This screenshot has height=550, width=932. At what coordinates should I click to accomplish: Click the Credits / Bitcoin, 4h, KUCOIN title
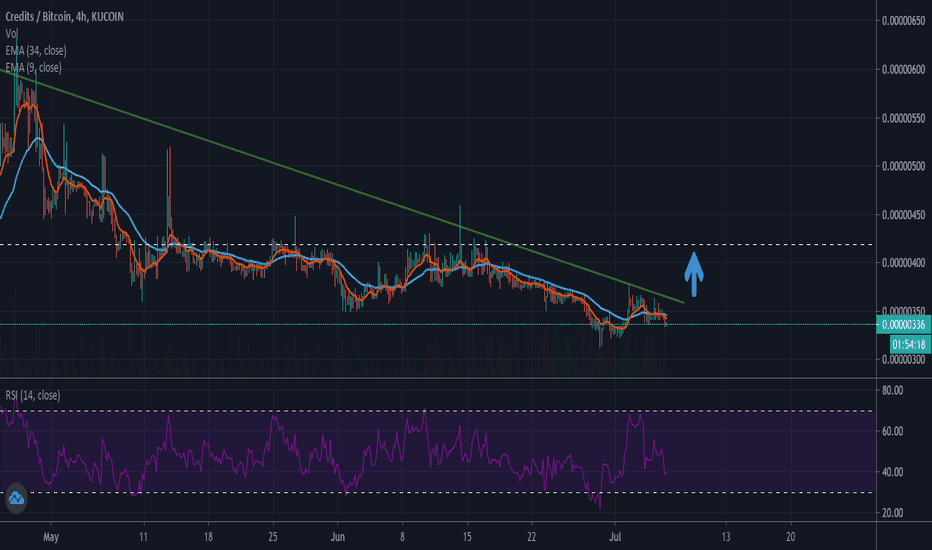(65, 17)
